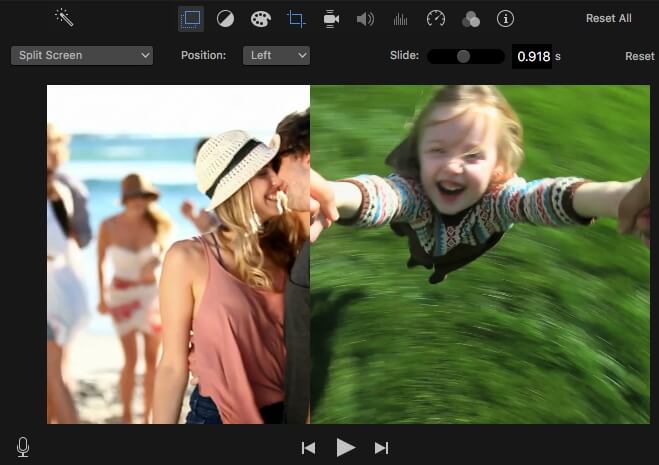Click the voiceover microphone icon
Image resolution: width=659 pixels, height=465 pixels.
[x=23, y=447]
